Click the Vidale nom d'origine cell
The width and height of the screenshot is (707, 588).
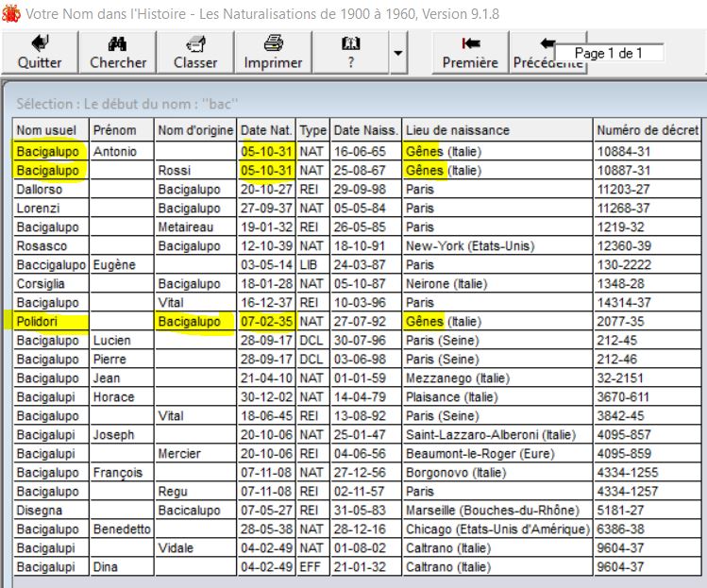(x=195, y=548)
